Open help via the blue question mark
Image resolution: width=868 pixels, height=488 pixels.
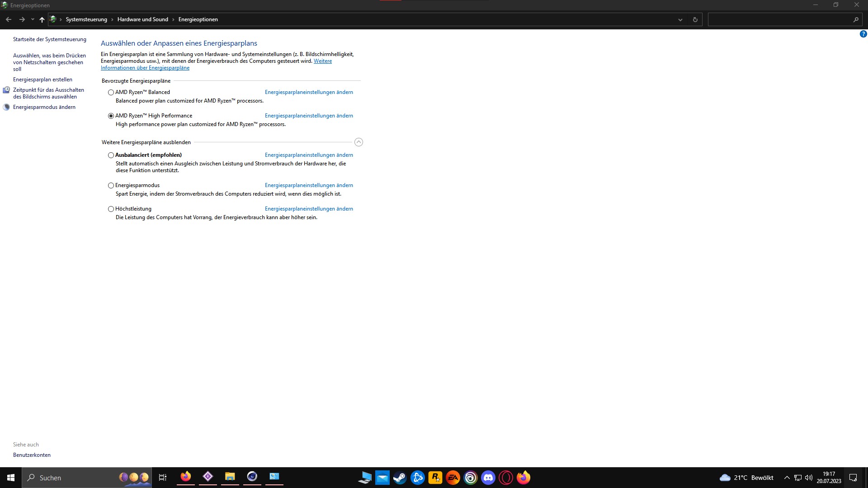pyautogui.click(x=863, y=34)
